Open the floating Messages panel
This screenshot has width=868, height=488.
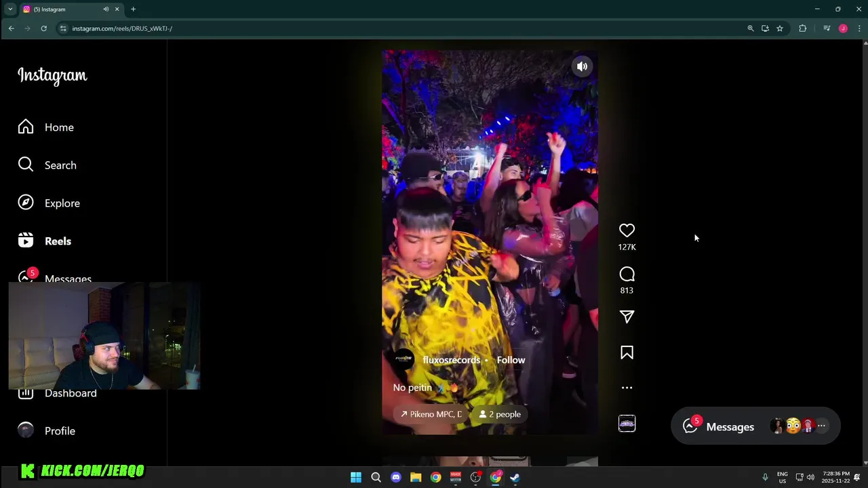tap(755, 426)
